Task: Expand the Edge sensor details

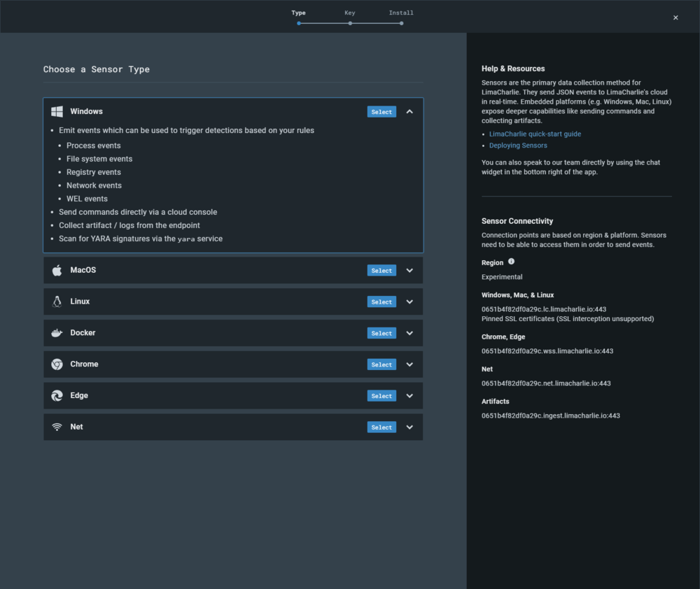Action: (x=409, y=396)
